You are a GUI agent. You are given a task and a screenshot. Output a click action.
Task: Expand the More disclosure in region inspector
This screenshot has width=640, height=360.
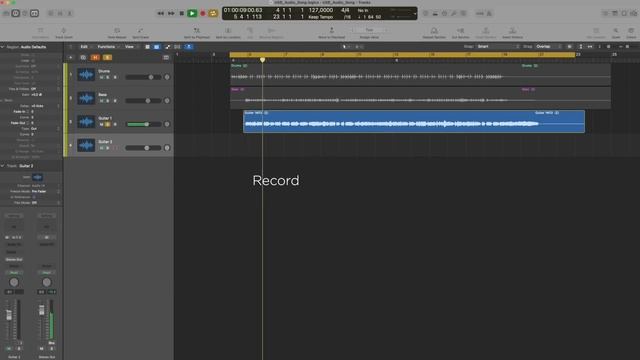(x=2, y=100)
